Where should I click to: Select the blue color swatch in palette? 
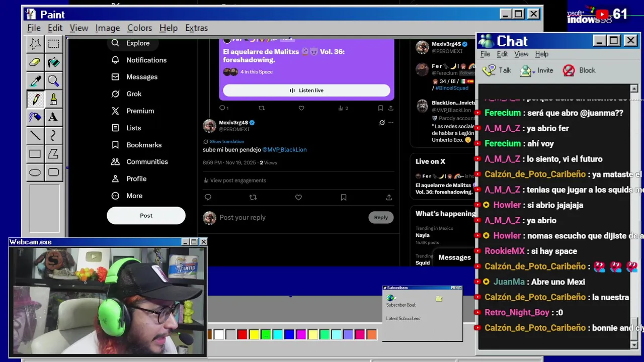coord(289,334)
